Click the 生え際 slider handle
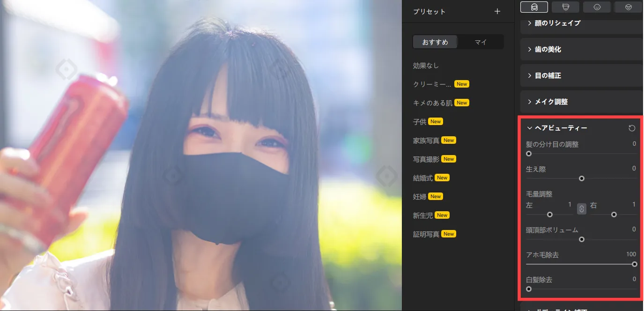Image resolution: width=644 pixels, height=311 pixels. (x=582, y=178)
